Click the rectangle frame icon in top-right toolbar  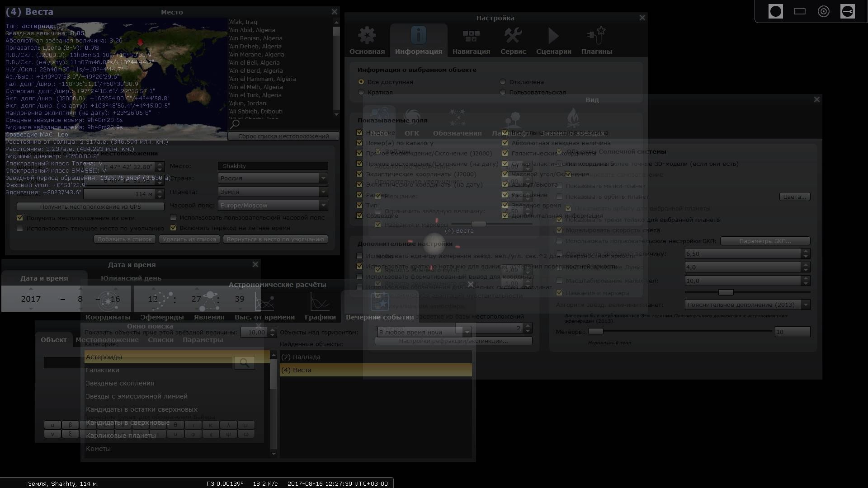coord(800,11)
